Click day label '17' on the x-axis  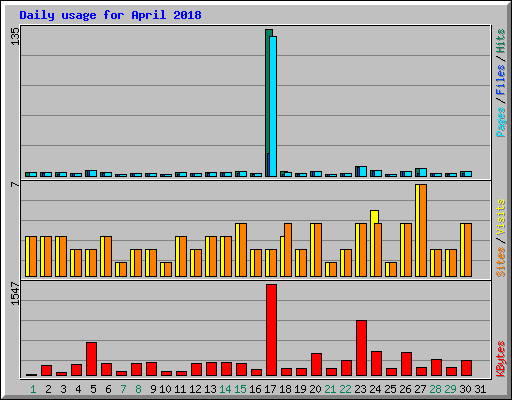click(270, 389)
